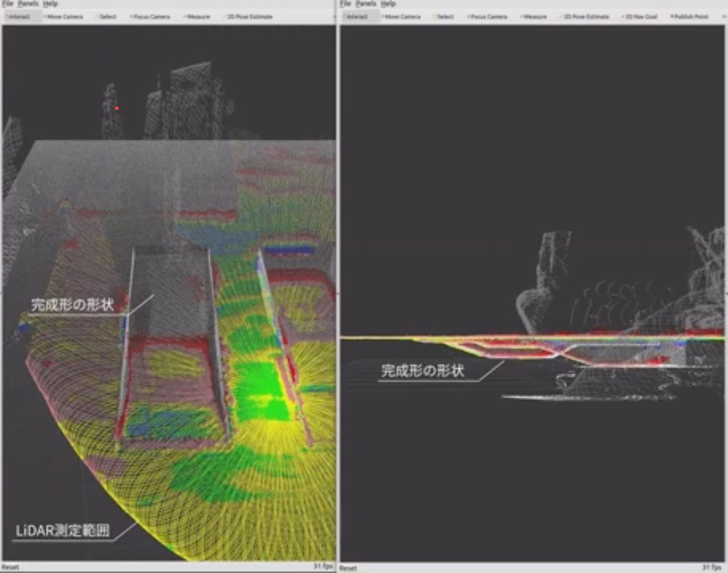The width and height of the screenshot is (728, 573).
Task: Click Focus Camera tool in left window
Action: pyautogui.click(x=151, y=17)
